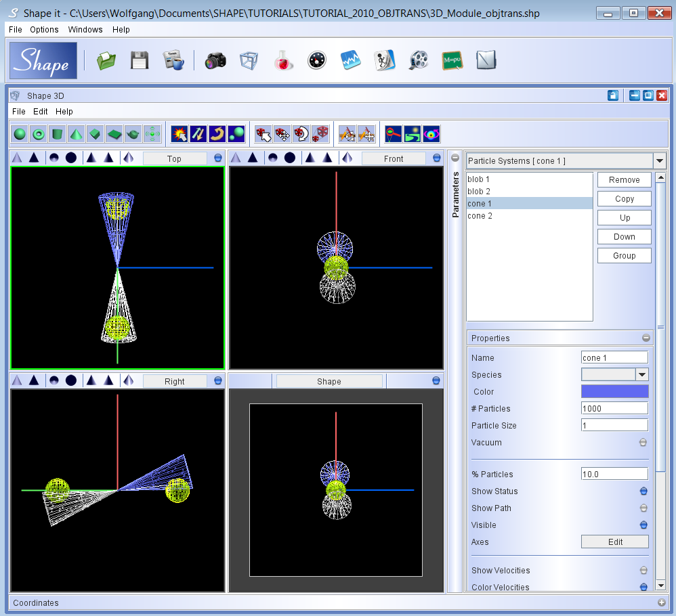
Task: Click the blue dot toggle in Right view header
Action: [218, 381]
